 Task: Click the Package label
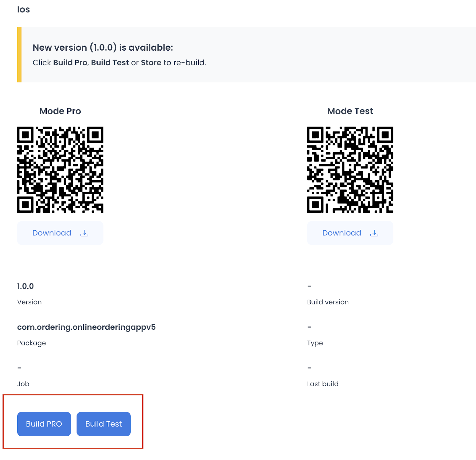[32, 343]
